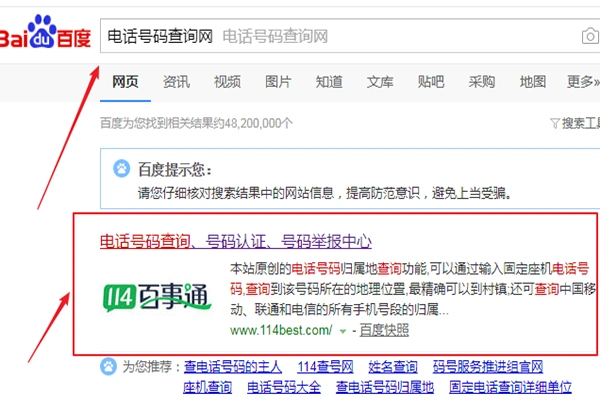Screen dimensions: 600x400
Task: Click the camera image search icon
Action: 590,36
